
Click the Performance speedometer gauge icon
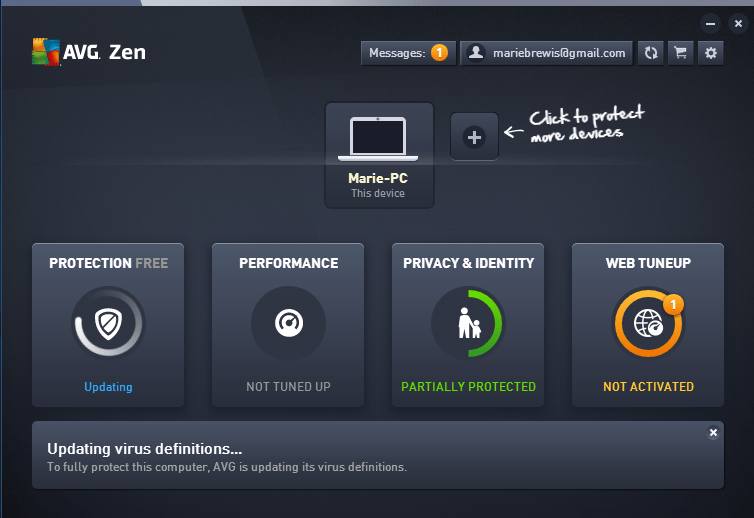click(x=288, y=323)
